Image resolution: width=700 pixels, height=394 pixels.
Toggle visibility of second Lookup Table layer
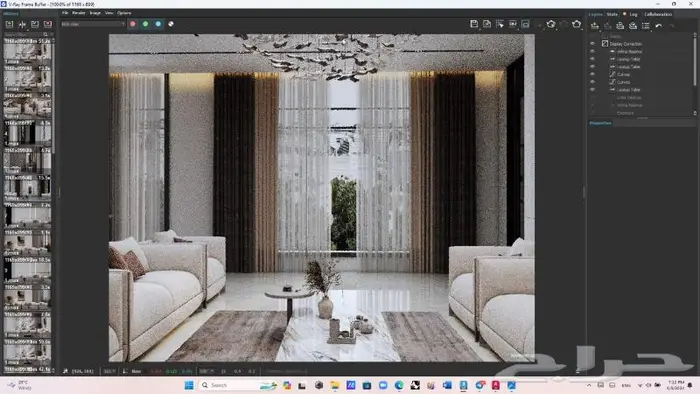[592, 66]
